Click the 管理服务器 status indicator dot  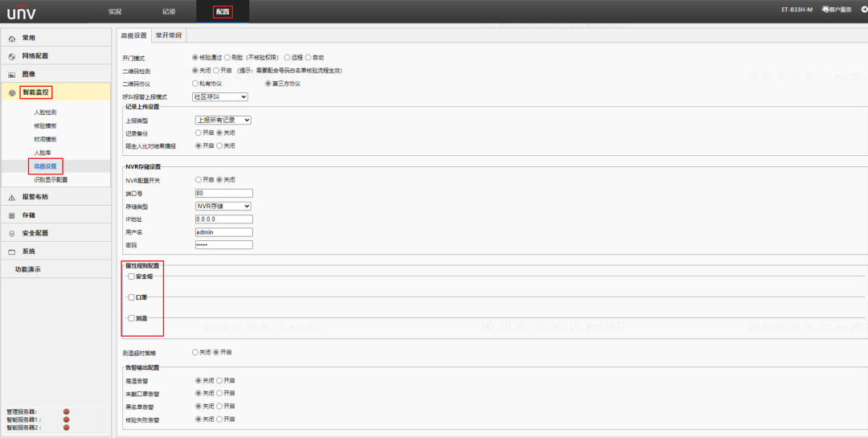(x=67, y=411)
